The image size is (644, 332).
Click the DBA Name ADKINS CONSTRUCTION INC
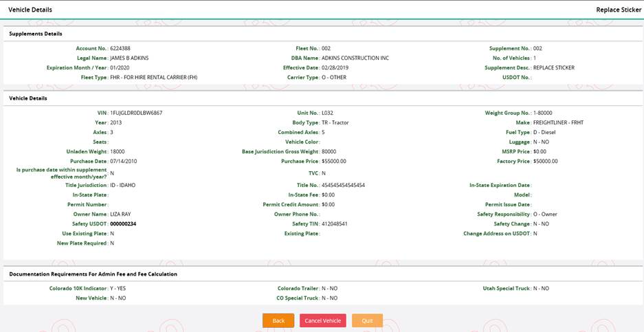[x=355, y=58]
